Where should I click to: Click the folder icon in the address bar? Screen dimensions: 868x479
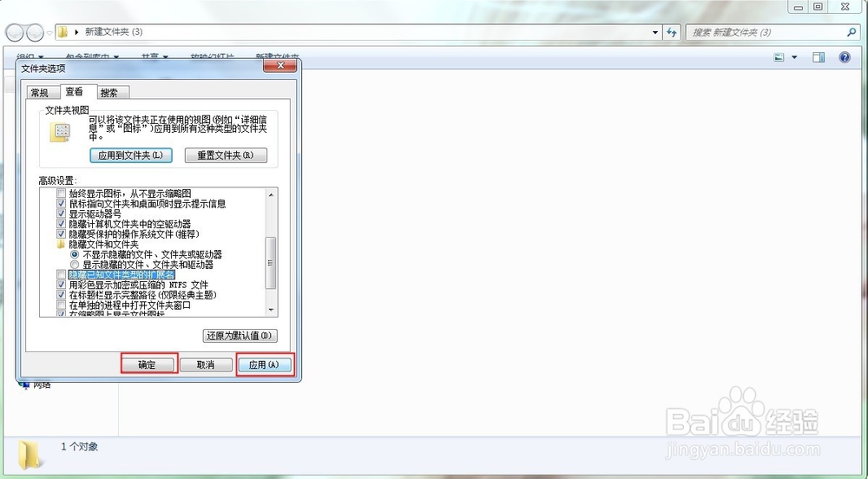click(62, 32)
